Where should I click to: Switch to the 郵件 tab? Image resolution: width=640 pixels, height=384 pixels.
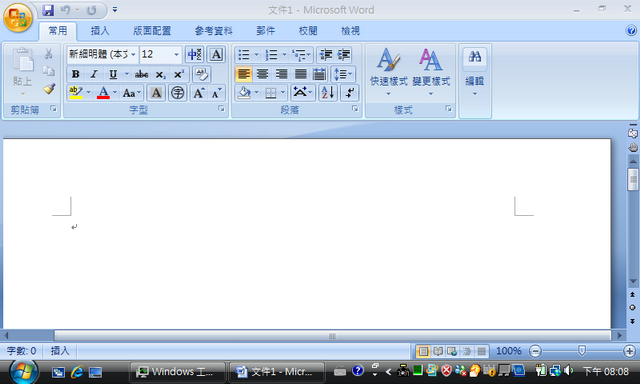[x=266, y=31]
